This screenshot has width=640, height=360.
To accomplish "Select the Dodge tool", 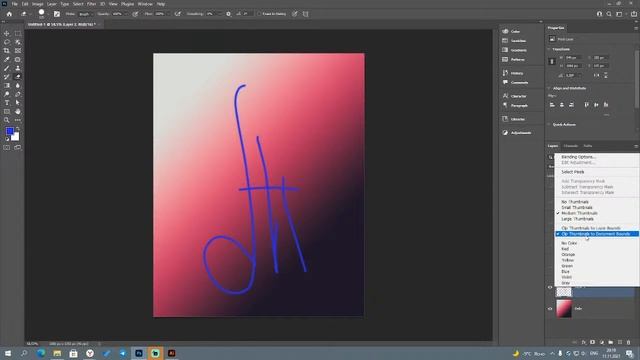I will 7,94.
